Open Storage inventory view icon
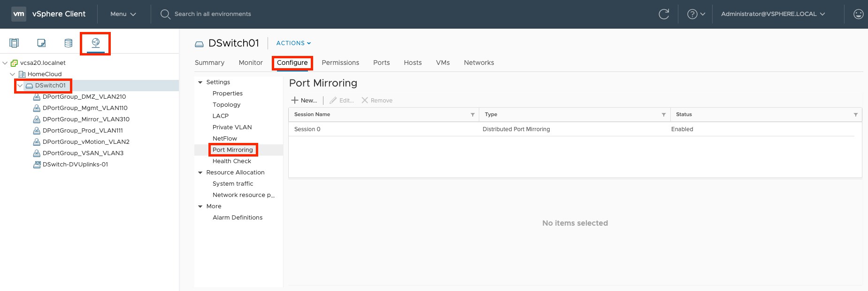The image size is (868, 291). 69,43
